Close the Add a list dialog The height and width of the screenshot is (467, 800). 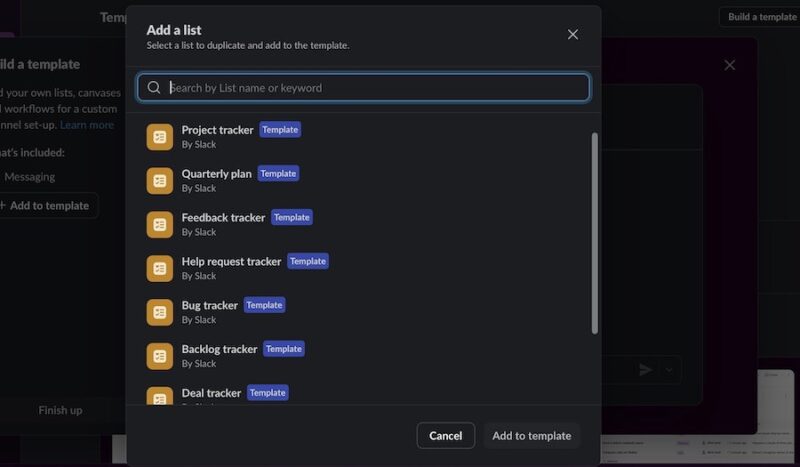(572, 34)
